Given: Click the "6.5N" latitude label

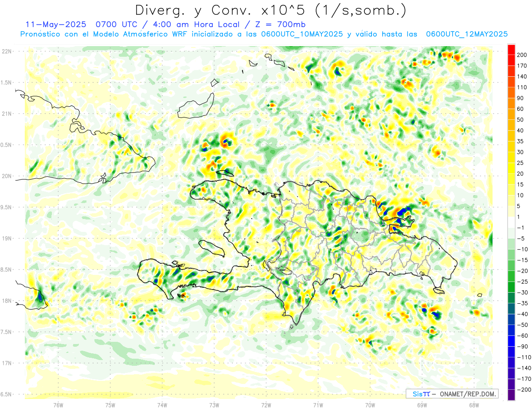Looking at the screenshot, I should [7, 395].
